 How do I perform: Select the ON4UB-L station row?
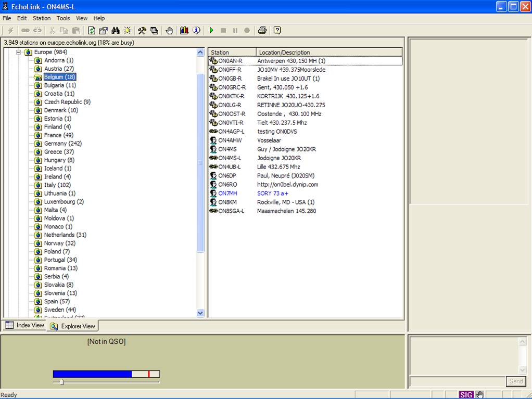(306, 167)
